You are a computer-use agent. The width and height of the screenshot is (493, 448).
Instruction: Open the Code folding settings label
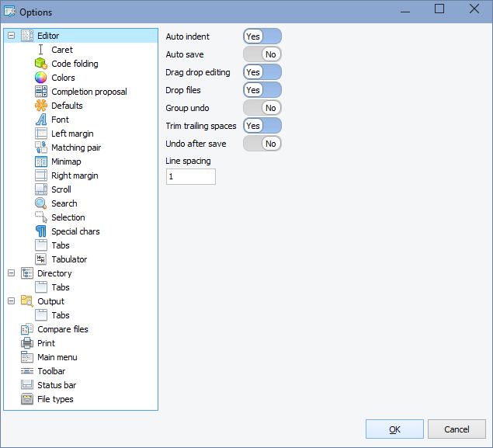point(75,64)
